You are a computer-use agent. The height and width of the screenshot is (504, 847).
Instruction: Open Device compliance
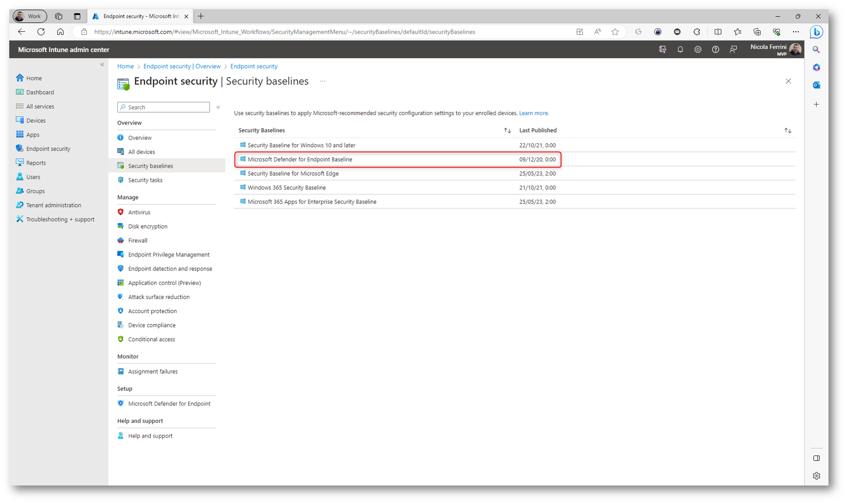[x=152, y=325]
